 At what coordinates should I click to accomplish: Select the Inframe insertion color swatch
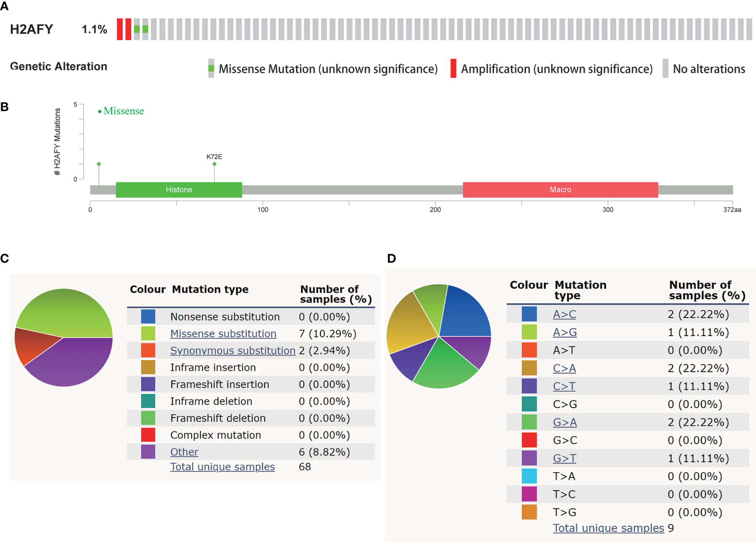[x=148, y=367]
